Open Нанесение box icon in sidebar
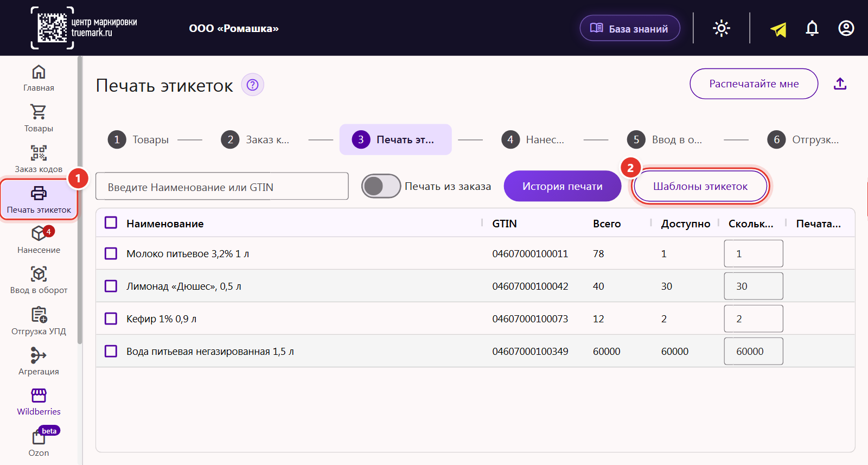 (39, 233)
